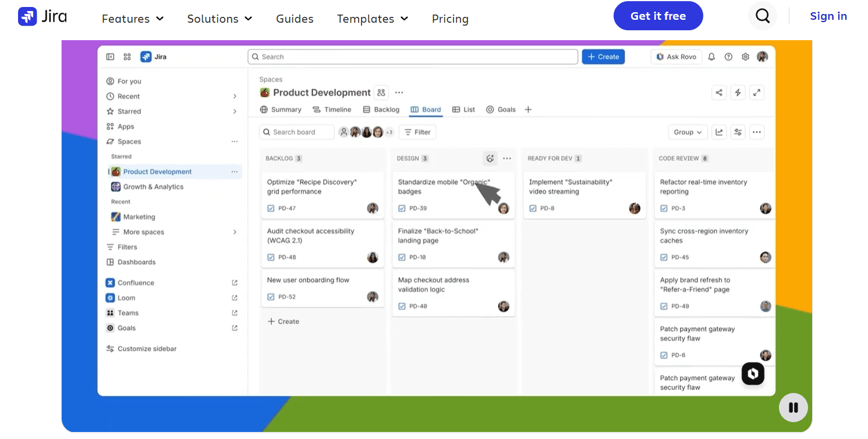Image resolution: width=868 pixels, height=439 pixels.
Task: Open the Templates dropdown menu
Action: pos(373,19)
